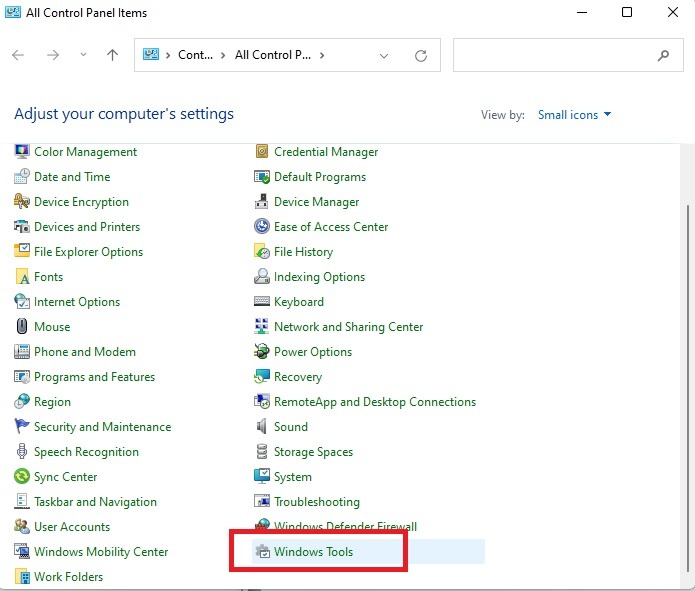Open the Device Manager icon
Image resolution: width=695 pixels, height=591 pixels.
[262, 202]
